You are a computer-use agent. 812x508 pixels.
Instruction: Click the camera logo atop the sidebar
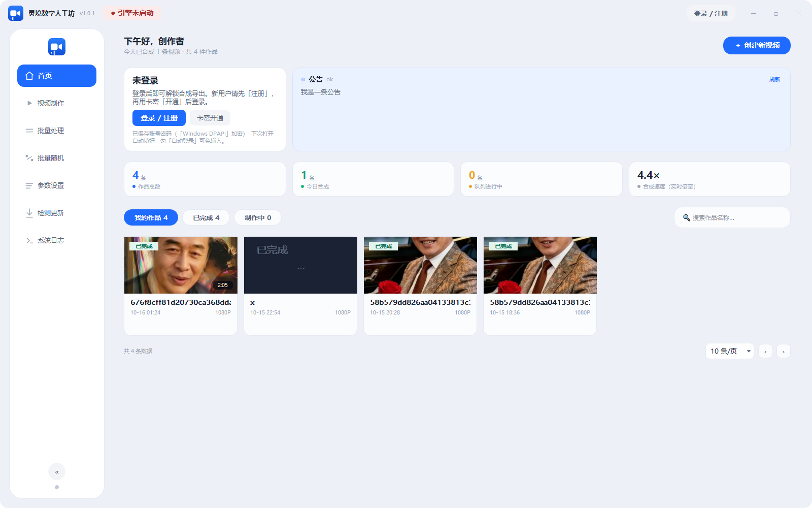pos(57,47)
